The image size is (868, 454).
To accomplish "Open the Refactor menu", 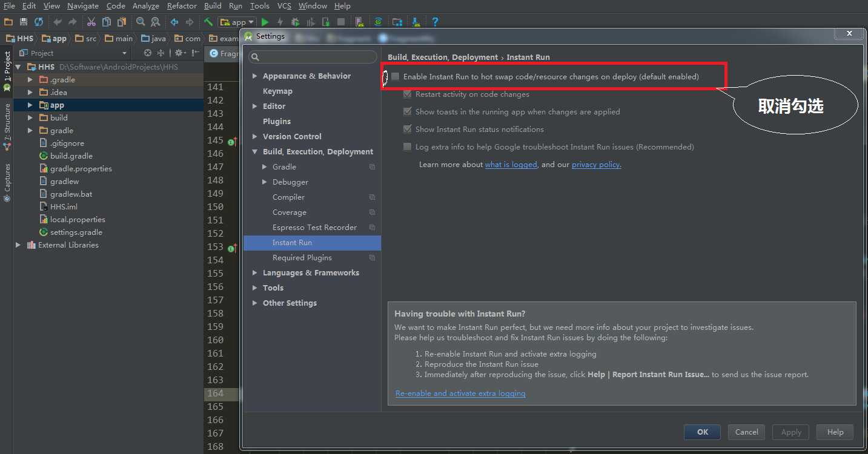I will (182, 5).
